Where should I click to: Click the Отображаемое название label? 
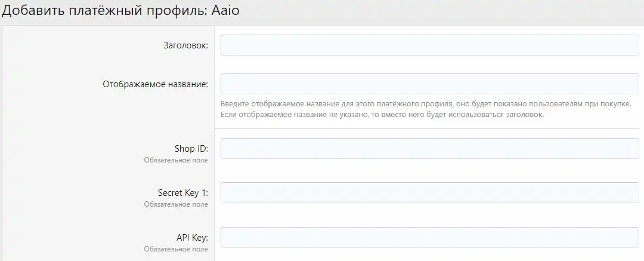point(156,84)
